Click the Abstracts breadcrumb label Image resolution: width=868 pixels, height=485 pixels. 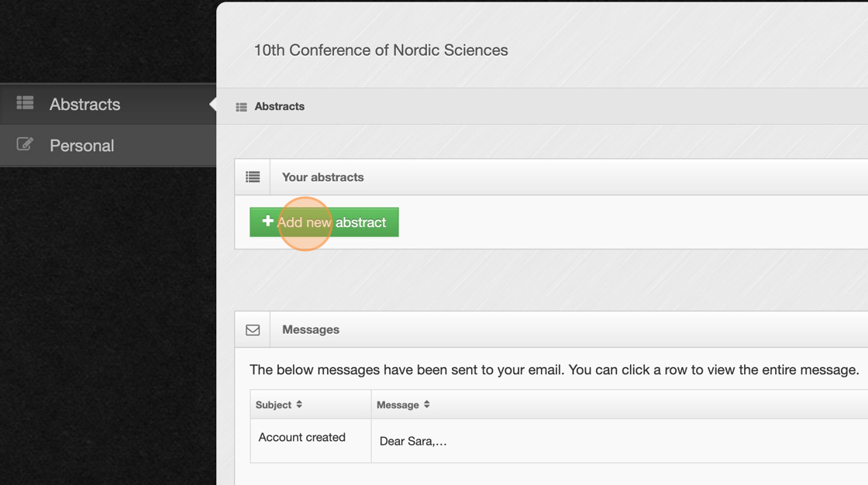[x=279, y=107]
